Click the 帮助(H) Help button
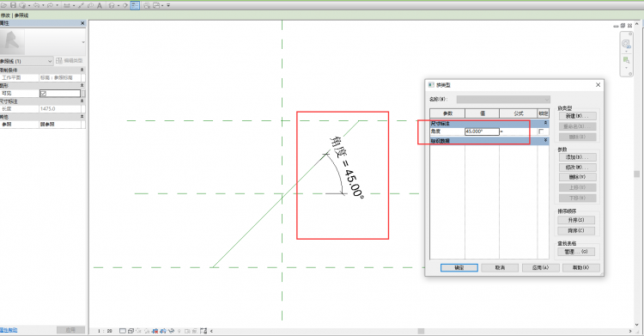The height and width of the screenshot is (336, 644). (x=581, y=268)
